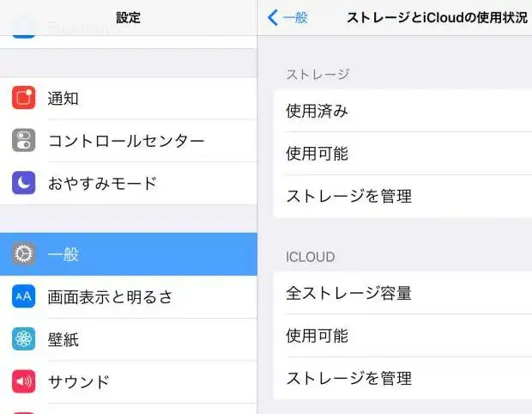Go back via the 一般 back label
Viewport: 532px width, 414px height.
click(x=294, y=17)
